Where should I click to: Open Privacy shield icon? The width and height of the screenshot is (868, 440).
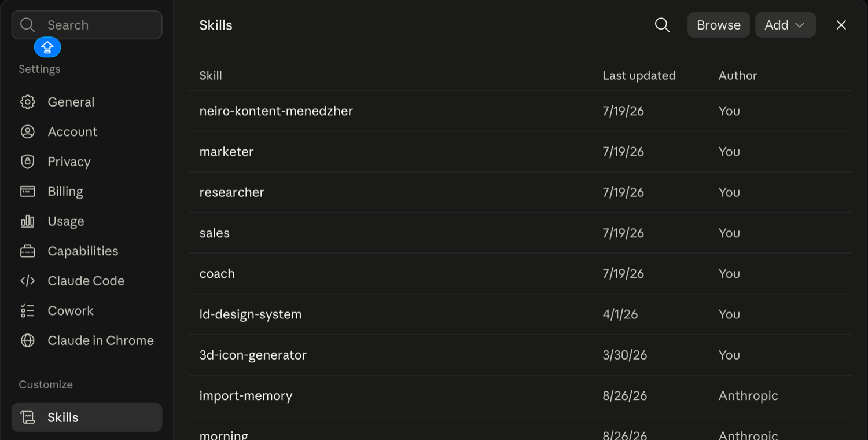(x=28, y=162)
